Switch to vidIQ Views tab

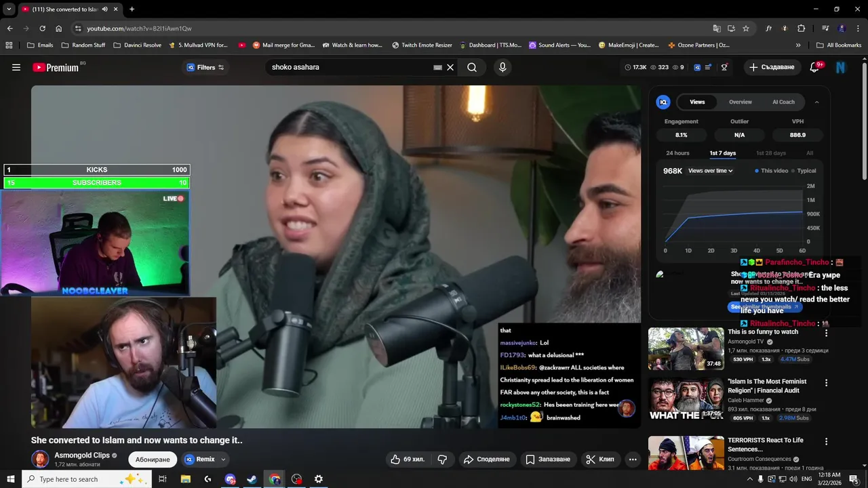697,102
